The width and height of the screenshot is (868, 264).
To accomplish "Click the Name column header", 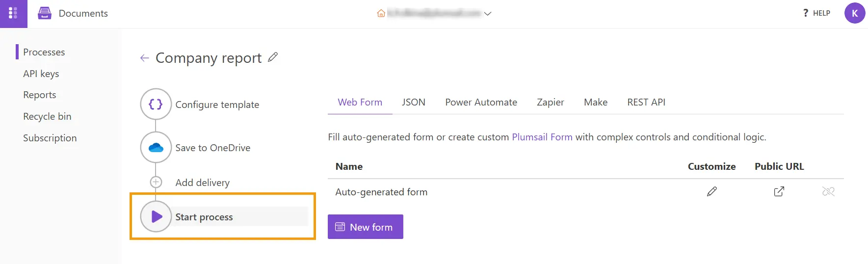I will (349, 166).
